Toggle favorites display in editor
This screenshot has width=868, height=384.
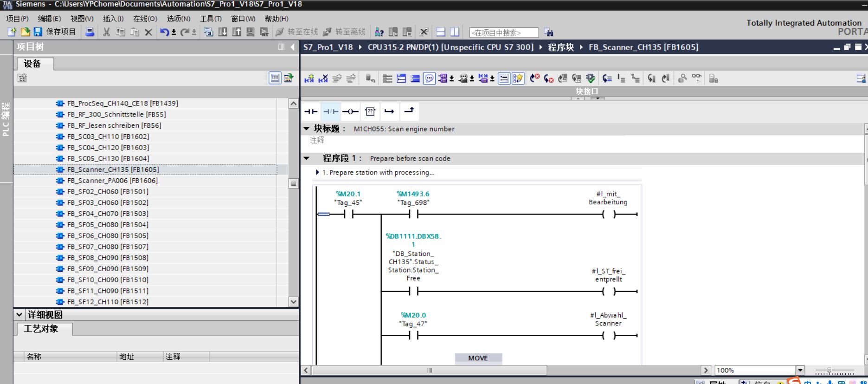pos(517,78)
